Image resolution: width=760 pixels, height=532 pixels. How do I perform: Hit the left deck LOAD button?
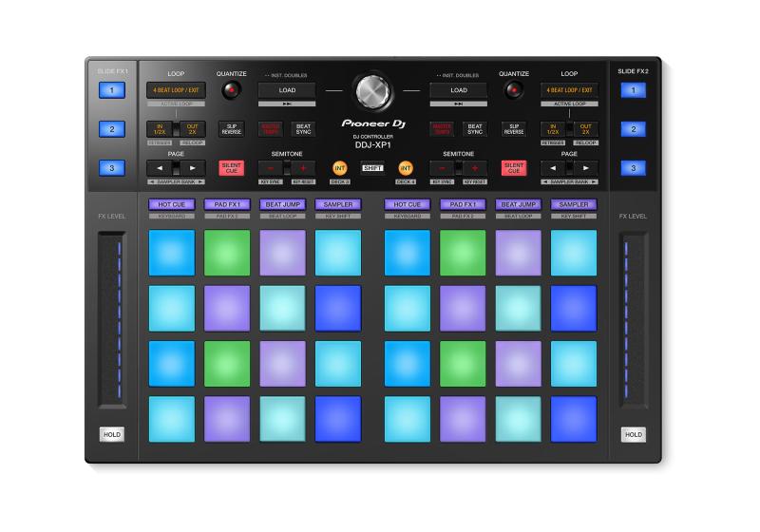[287, 90]
